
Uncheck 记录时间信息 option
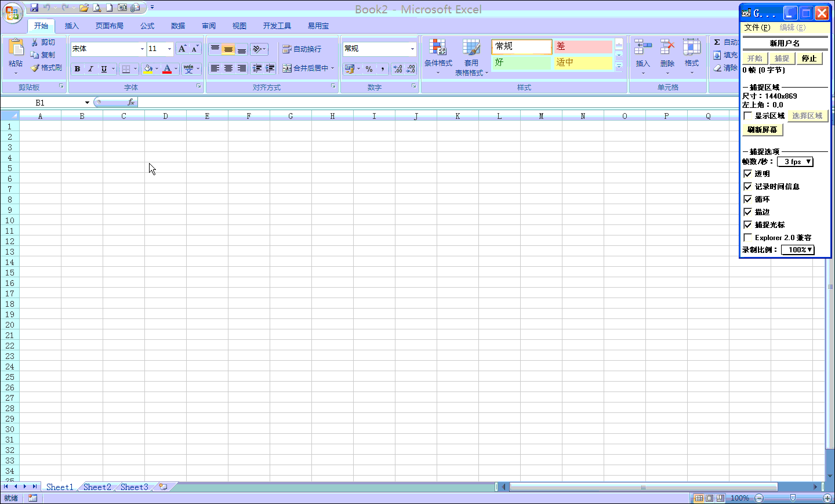(748, 186)
